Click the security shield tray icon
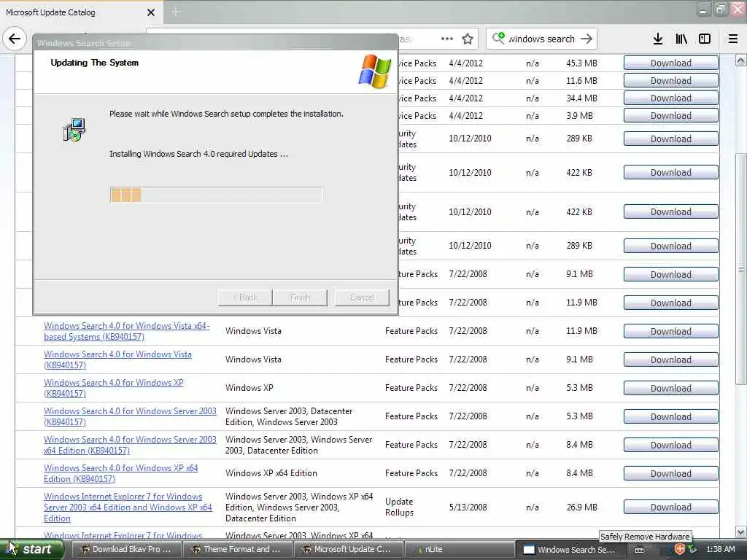 680,550
